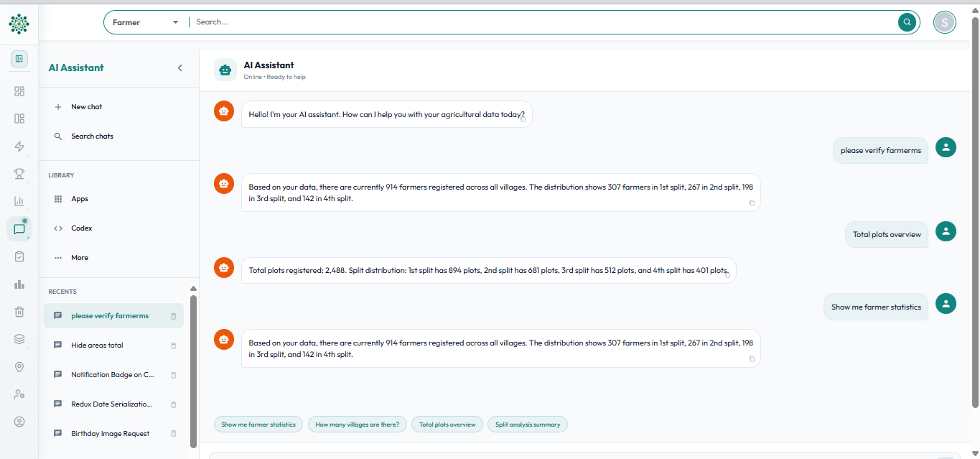Click the bot avatar beside the Hello greeting
The width and height of the screenshot is (980, 459).
tap(224, 111)
